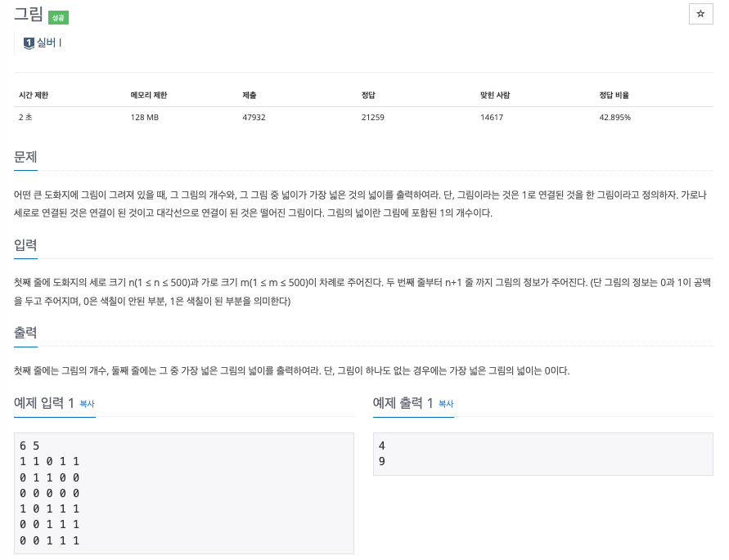Copy sample input 1 via 복사 link
729x560 pixels.
[x=87, y=404]
